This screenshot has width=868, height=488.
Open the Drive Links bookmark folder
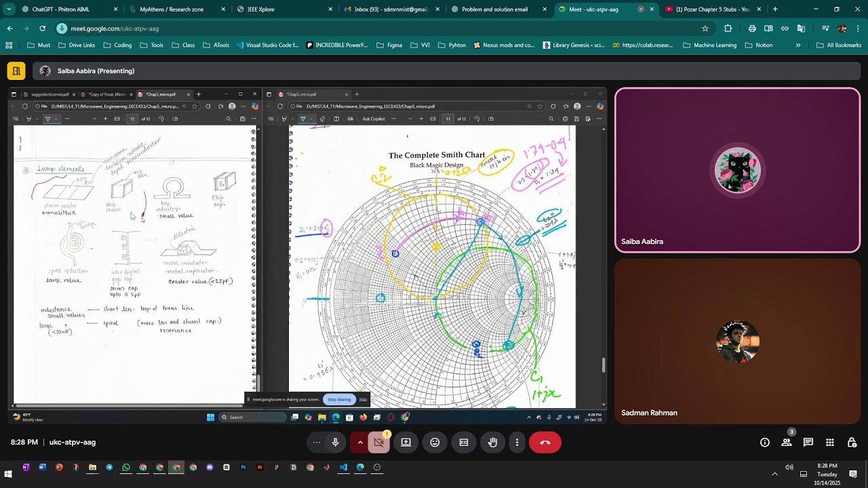(77, 45)
